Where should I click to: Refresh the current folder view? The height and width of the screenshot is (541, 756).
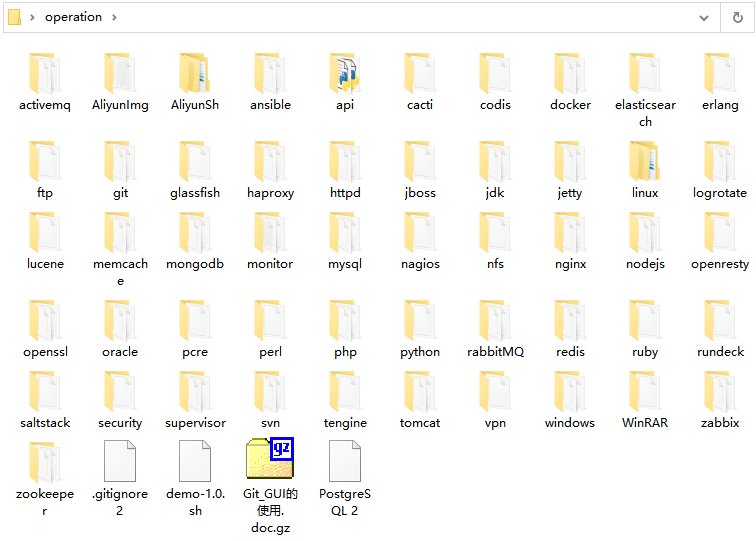[738, 17]
